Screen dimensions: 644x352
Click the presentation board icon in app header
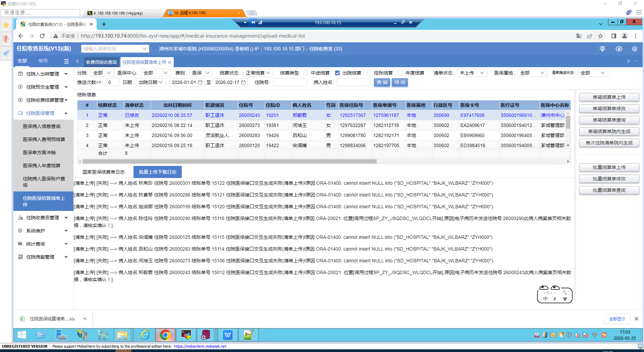602,49
